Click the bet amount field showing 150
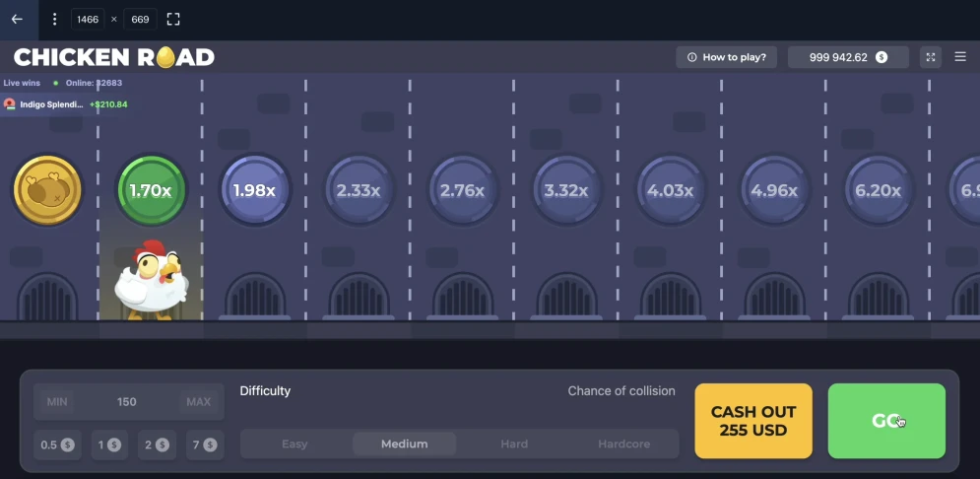Viewport: 980px width, 479px height. click(127, 402)
